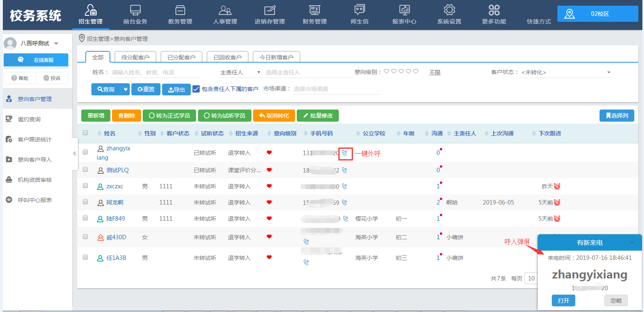Toggle 包含责任人下属的客户 checkbox

(196, 89)
